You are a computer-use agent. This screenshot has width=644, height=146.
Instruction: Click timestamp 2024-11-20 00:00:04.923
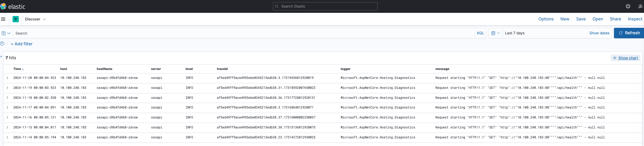click(x=35, y=78)
